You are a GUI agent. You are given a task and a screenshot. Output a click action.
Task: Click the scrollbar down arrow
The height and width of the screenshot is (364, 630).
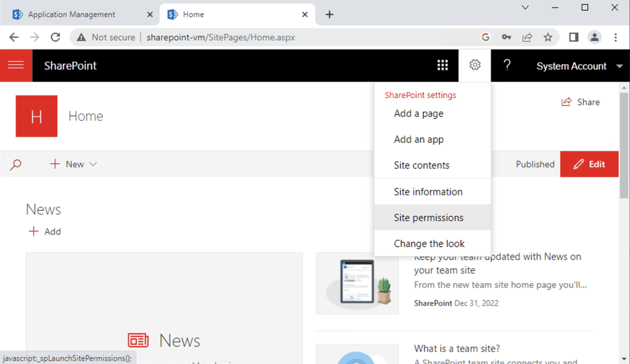point(624,359)
